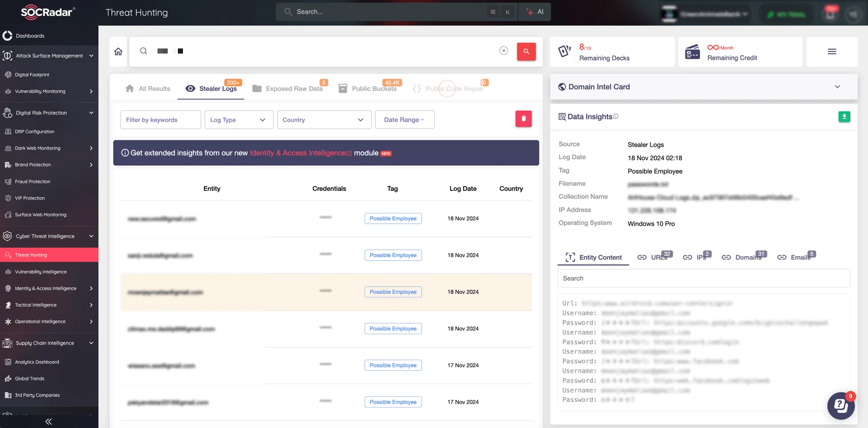Clear the threat hunting search query
Image resolution: width=868 pixels, height=428 pixels.
[x=504, y=51]
